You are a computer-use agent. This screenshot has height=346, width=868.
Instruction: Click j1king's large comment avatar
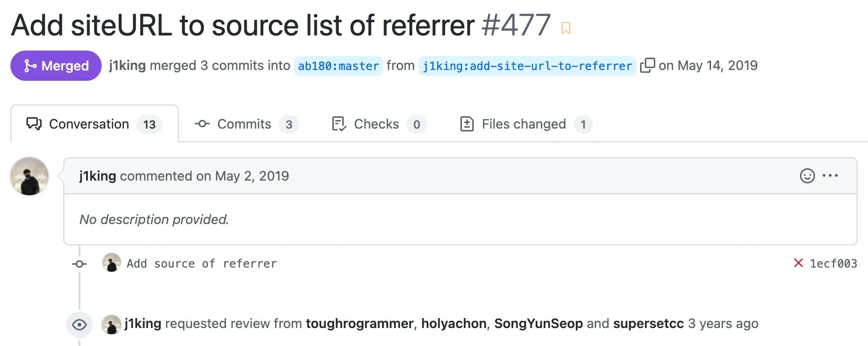(29, 176)
